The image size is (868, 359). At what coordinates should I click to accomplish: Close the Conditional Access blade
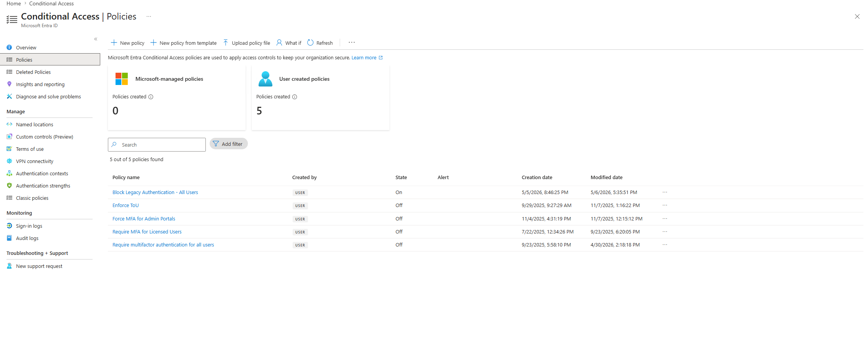coord(857,16)
